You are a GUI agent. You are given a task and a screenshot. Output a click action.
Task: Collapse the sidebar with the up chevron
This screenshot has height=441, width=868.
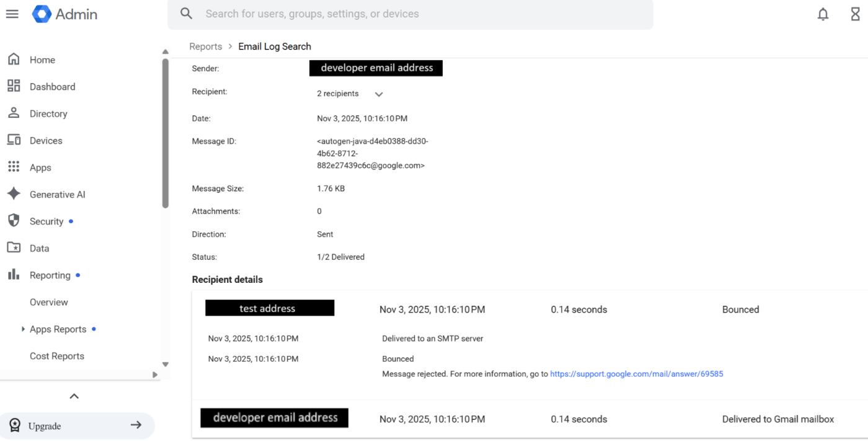[x=74, y=396]
